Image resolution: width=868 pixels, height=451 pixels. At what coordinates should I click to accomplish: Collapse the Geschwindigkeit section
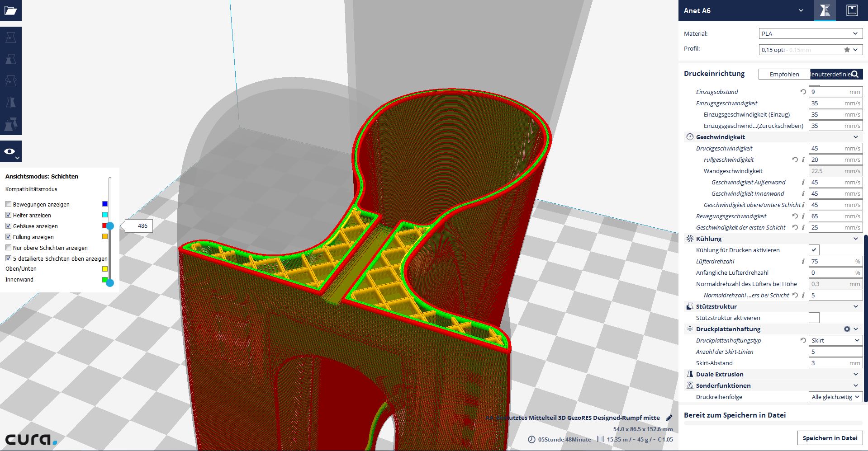[855, 137]
